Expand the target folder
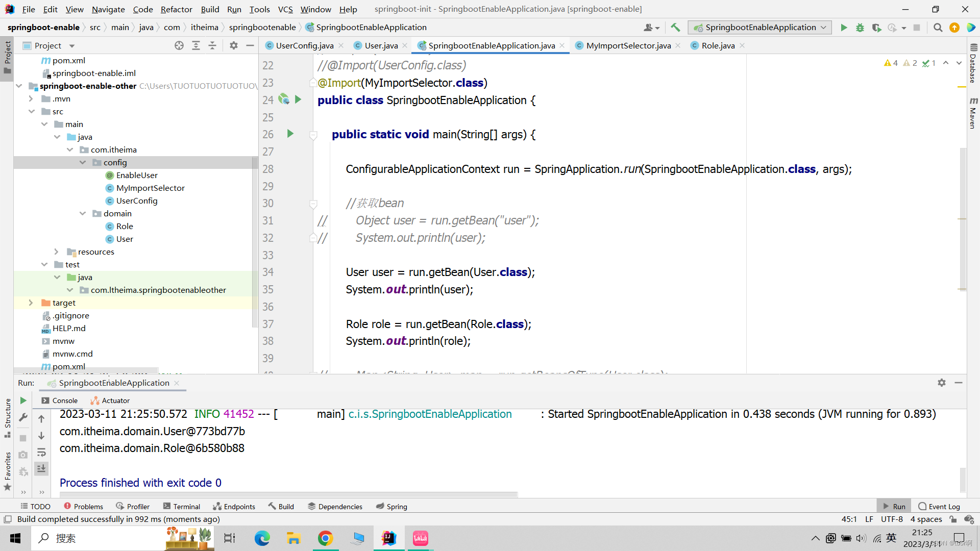 click(31, 303)
